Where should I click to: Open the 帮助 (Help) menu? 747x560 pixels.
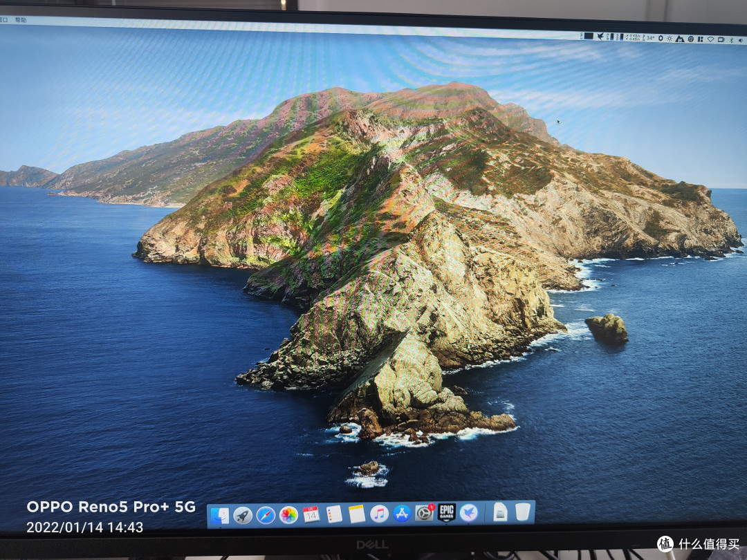pyautogui.click(x=21, y=20)
